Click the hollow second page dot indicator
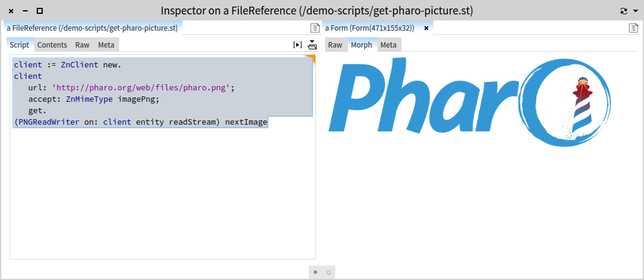 click(329, 272)
